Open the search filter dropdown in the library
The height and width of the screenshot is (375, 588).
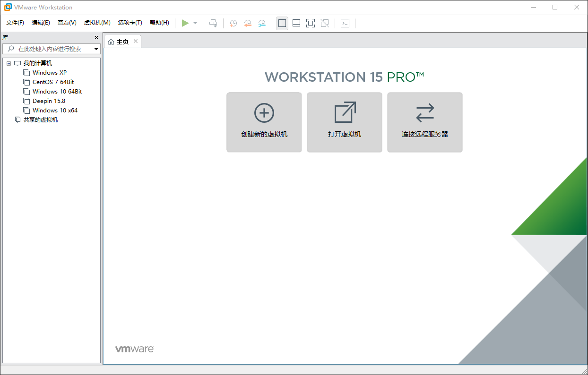[96, 49]
